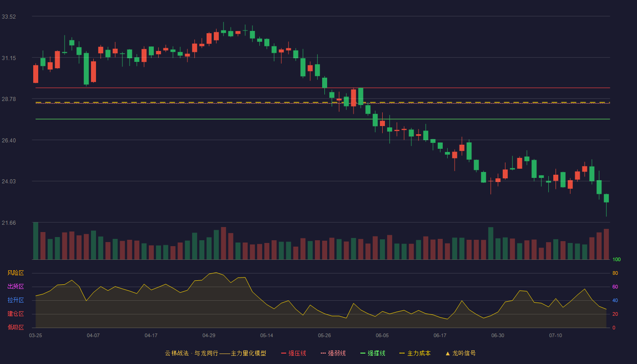The image size is (637, 364).
Task: Click the red 强压线 horizontal line on chart
Action: click(323, 88)
